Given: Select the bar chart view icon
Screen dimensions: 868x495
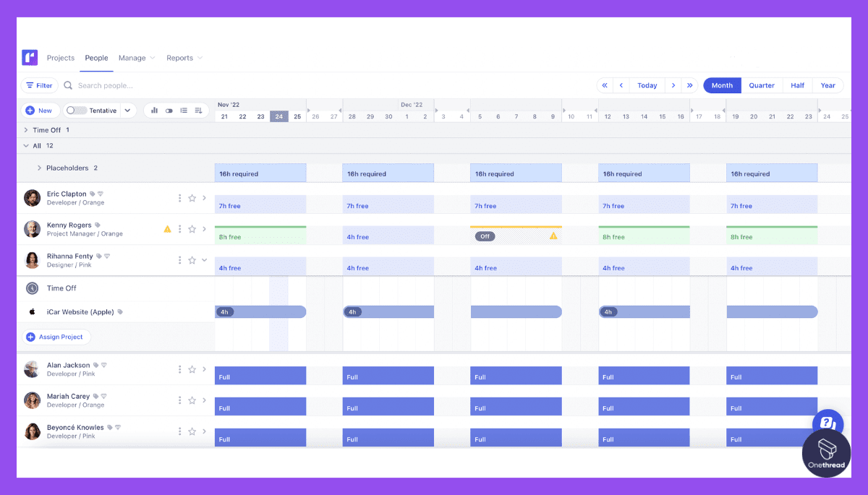Looking at the screenshot, I should (x=154, y=111).
